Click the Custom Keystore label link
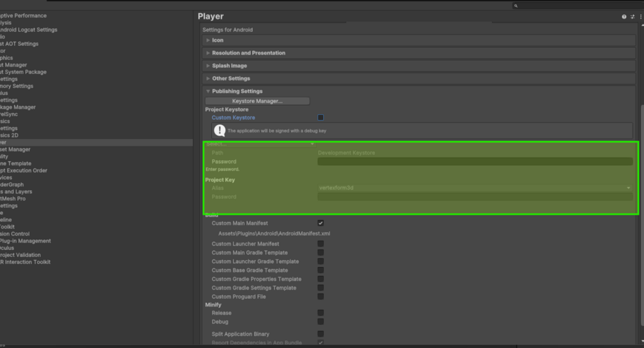The image size is (644, 348). 233,118
